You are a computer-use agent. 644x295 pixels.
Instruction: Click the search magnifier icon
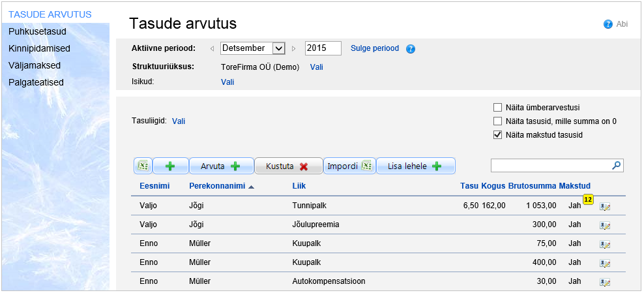coord(616,166)
